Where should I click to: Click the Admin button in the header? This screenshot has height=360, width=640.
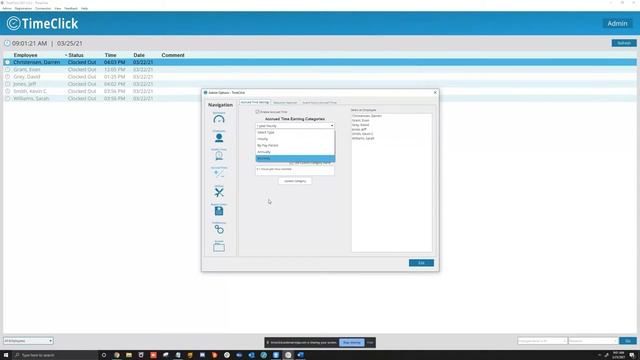pos(617,23)
